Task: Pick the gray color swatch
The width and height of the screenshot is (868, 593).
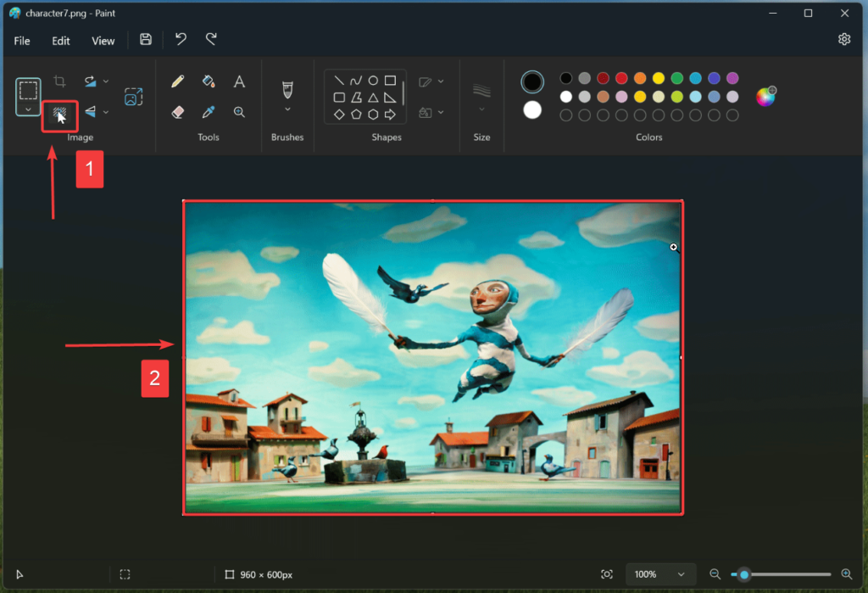Action: tap(585, 78)
